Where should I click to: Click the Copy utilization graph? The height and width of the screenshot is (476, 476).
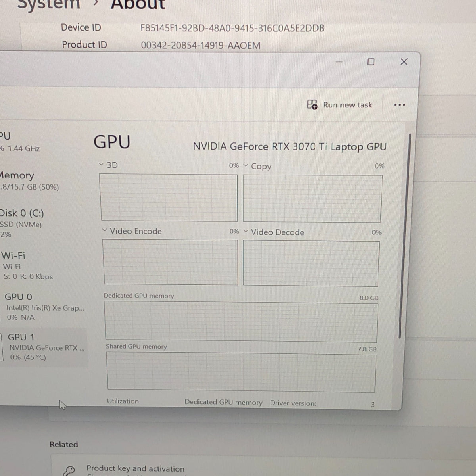tap(312, 199)
